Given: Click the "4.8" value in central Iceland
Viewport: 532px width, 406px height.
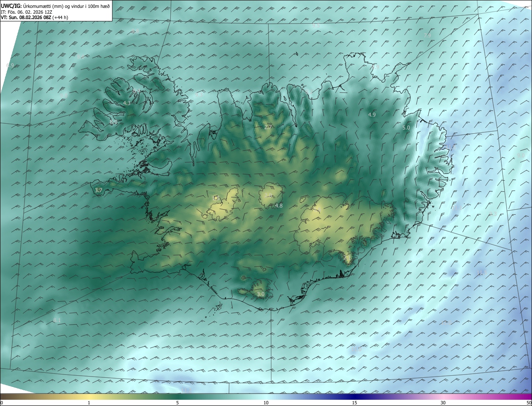Looking at the screenshot, I should tap(279, 205).
